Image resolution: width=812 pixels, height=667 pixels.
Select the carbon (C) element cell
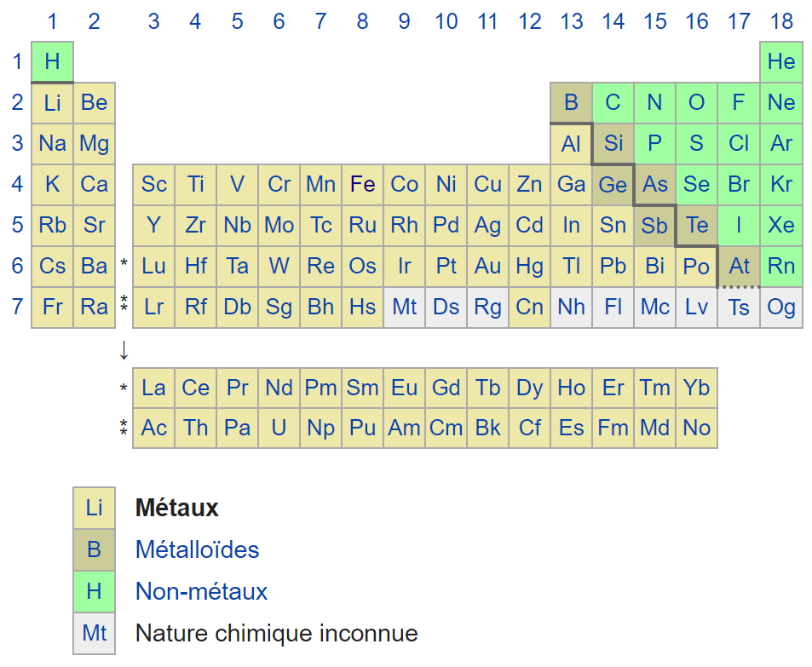pos(613,103)
